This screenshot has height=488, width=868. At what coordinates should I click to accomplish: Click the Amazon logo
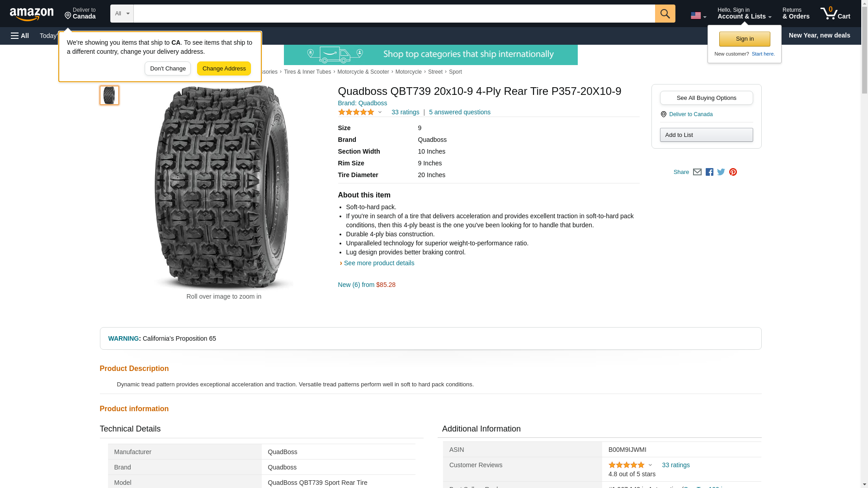coord(32,14)
